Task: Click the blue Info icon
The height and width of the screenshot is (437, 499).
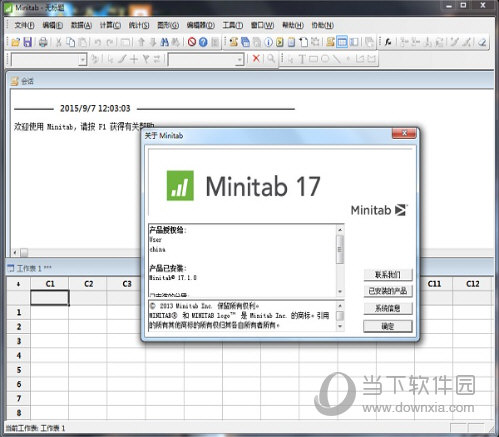Action: click(268, 42)
